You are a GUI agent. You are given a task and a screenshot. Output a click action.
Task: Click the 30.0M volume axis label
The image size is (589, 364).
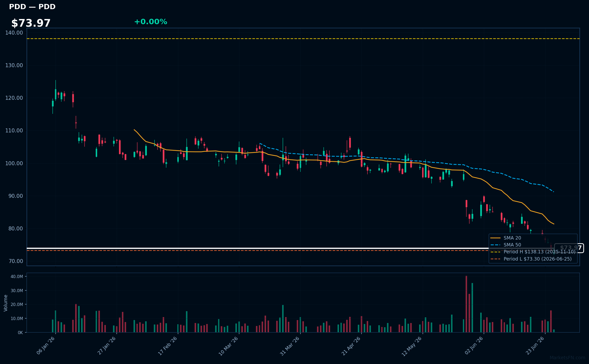pos(17,290)
